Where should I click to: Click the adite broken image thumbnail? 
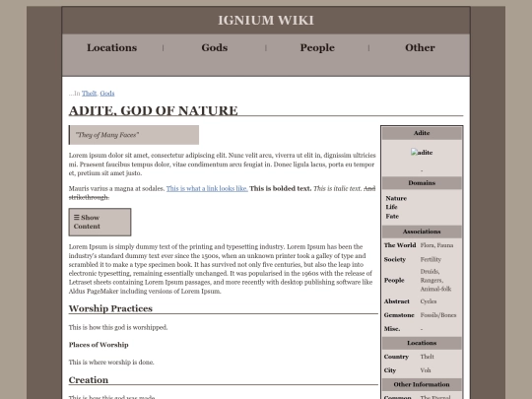click(x=422, y=153)
